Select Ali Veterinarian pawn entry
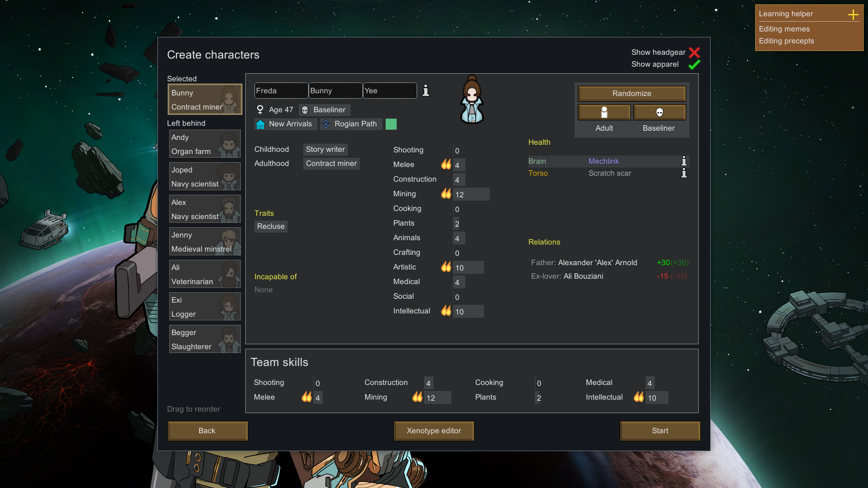The width and height of the screenshot is (868, 488). pyautogui.click(x=205, y=274)
